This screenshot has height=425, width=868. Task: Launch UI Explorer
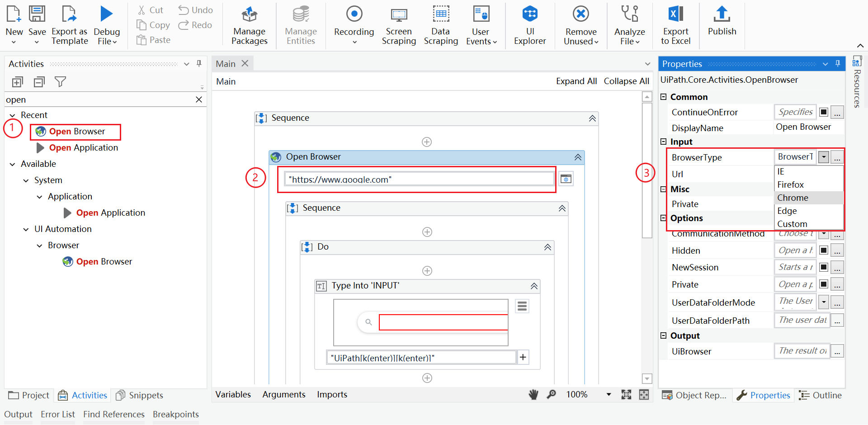click(x=529, y=25)
